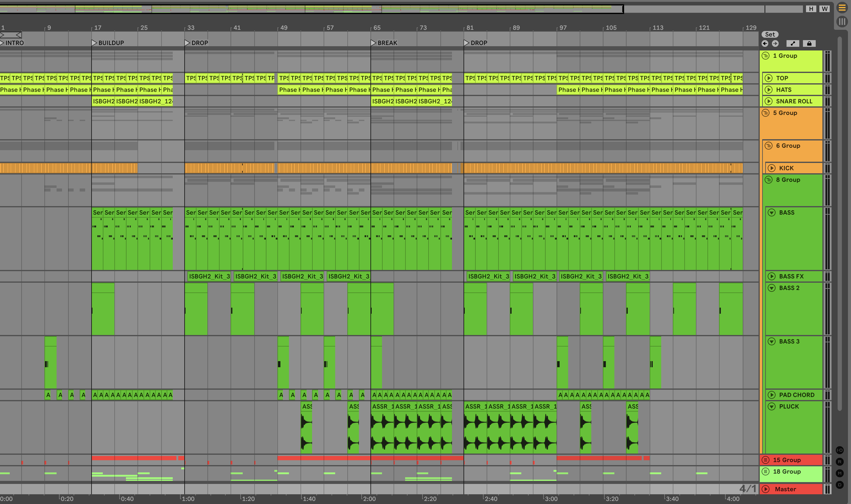The image size is (851, 504).
Task: Show the Returns section (R)
Action: click(x=839, y=462)
